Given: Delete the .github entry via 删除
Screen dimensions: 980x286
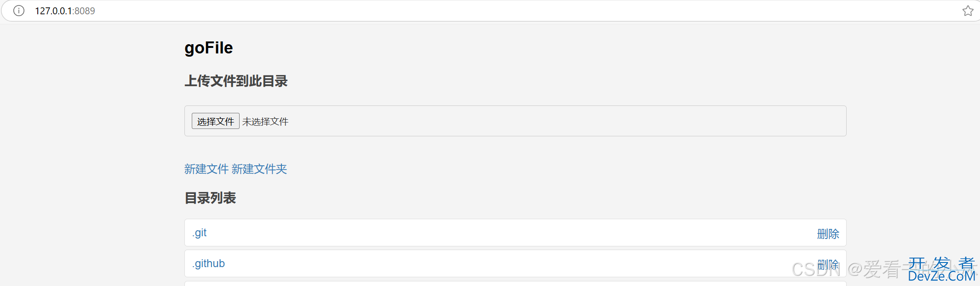Looking at the screenshot, I should [x=828, y=265].
